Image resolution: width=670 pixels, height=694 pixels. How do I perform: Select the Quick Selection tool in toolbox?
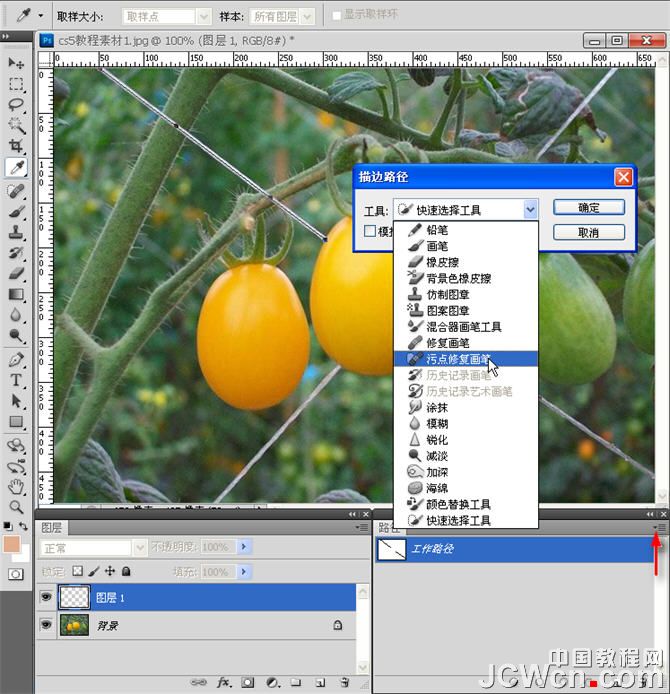click(16, 125)
